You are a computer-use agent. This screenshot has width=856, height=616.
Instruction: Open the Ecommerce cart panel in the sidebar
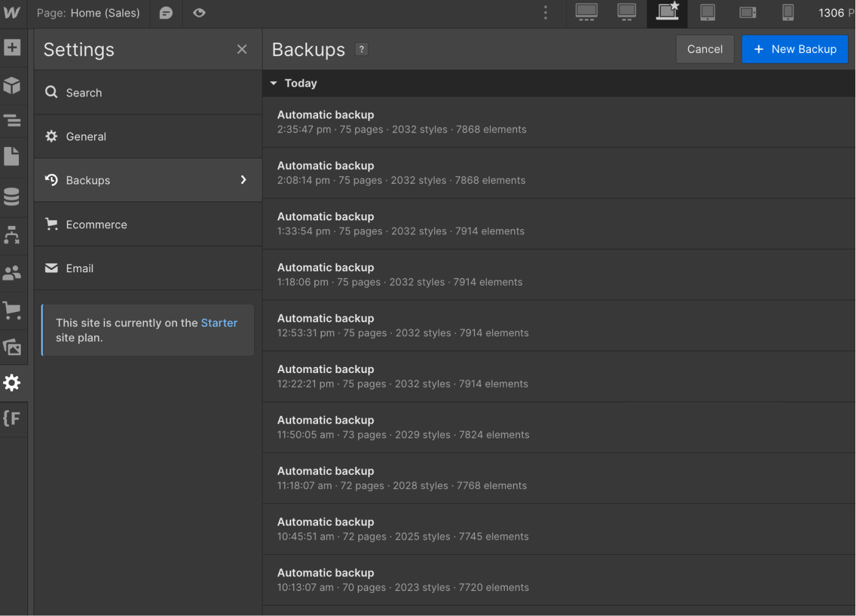[x=13, y=310]
